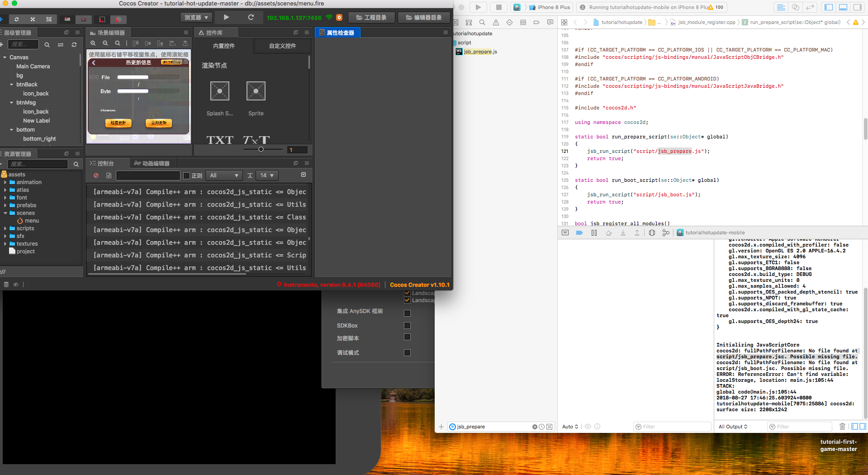
Task: Toggle breakpoints activation in Xcode debug bar
Action: pos(579,233)
